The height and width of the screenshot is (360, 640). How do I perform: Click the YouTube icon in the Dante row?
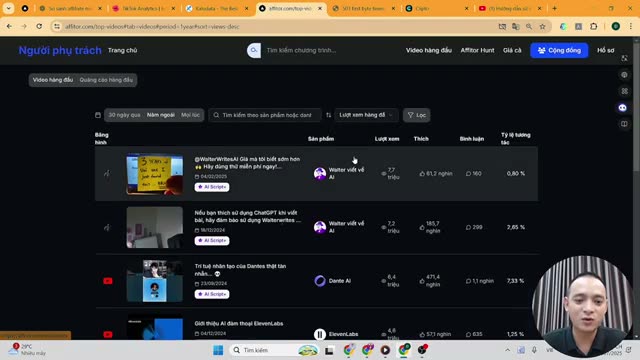point(108,281)
